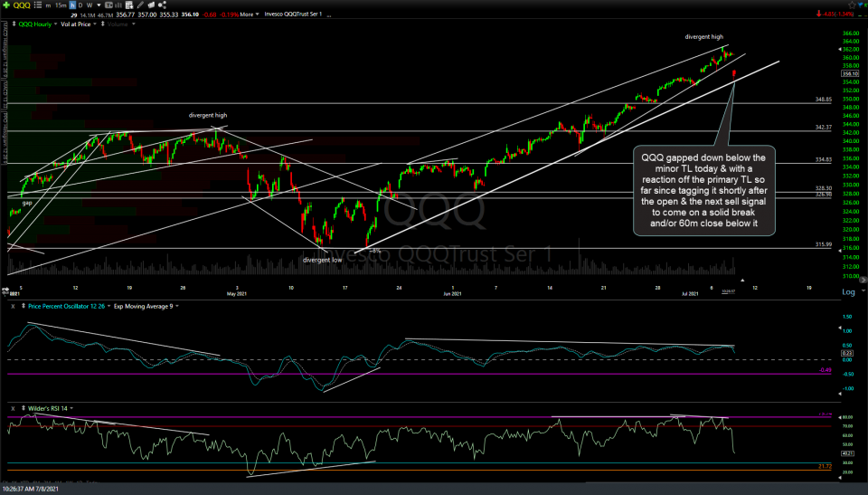Click the QQQ ticker symbol field
Viewport: 868px width, 495px height.
click(x=22, y=5)
